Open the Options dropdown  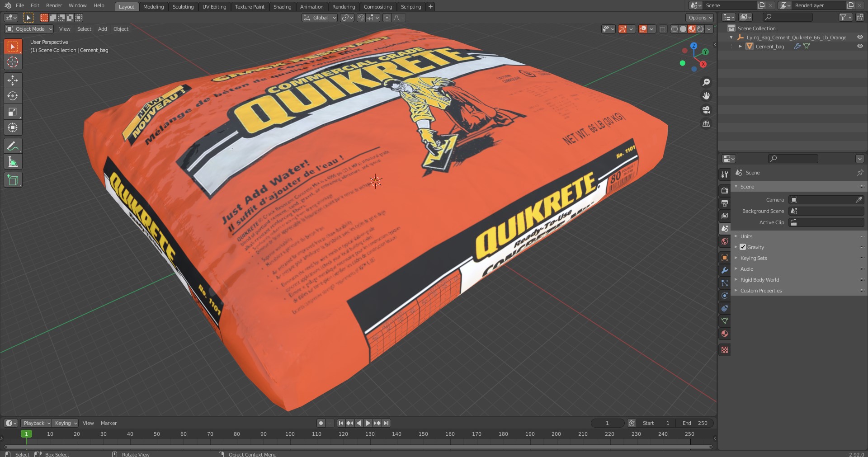[x=700, y=18]
